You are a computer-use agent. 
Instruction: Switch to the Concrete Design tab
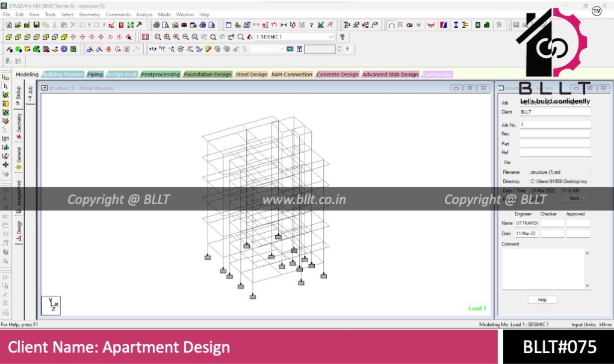(x=338, y=75)
